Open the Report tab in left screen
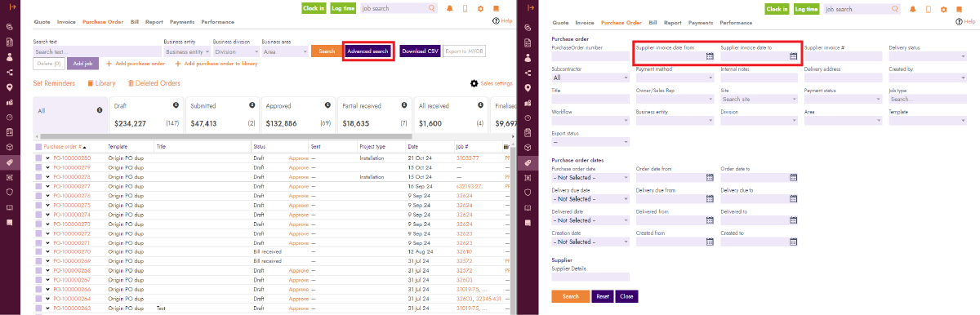980x315 pixels. click(x=154, y=23)
